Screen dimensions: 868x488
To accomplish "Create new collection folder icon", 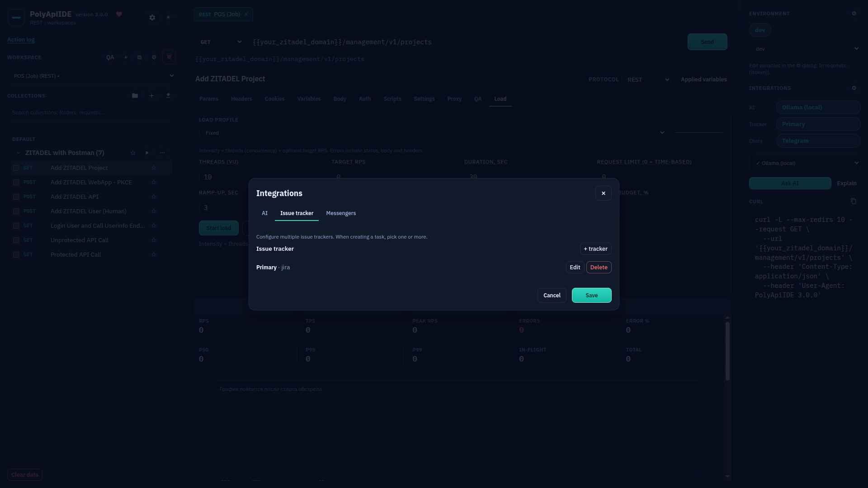I will point(135,96).
